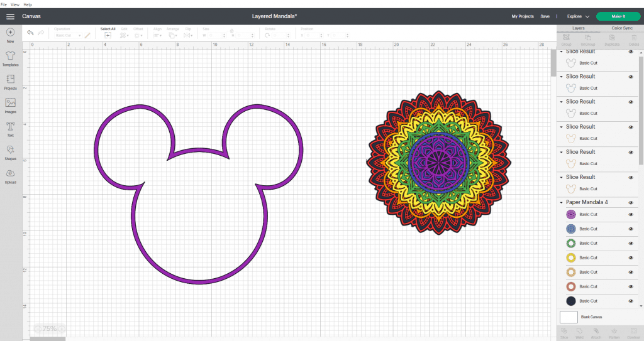Open the Explore machine dropdown

(578, 16)
